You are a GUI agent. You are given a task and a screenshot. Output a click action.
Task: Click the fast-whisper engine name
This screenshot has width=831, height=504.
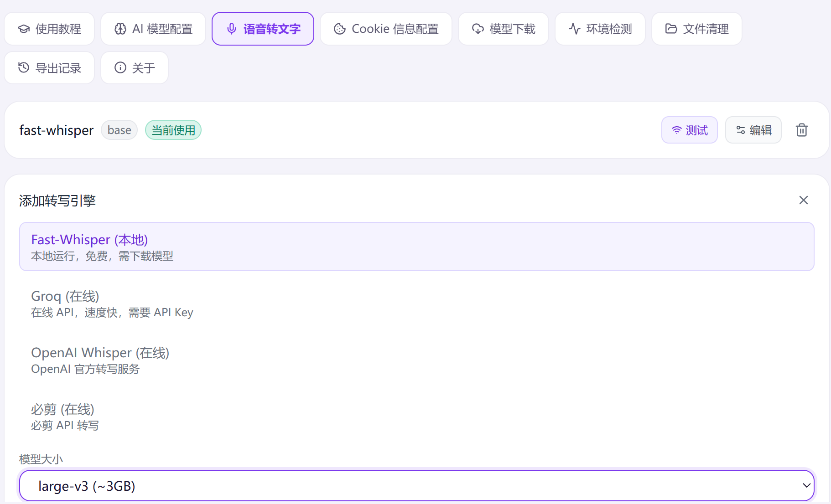[56, 130]
